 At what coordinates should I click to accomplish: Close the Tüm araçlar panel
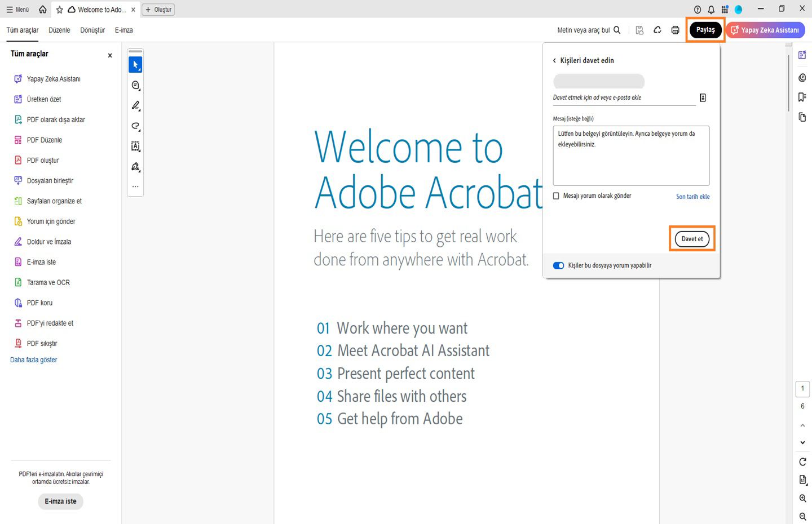[110, 55]
